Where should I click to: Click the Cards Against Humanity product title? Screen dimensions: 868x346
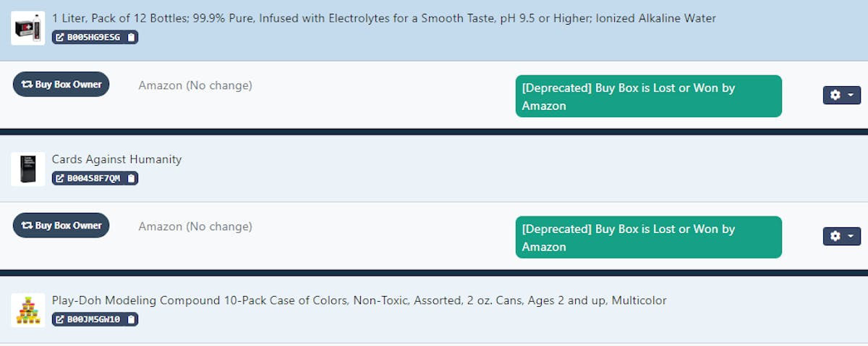click(116, 159)
